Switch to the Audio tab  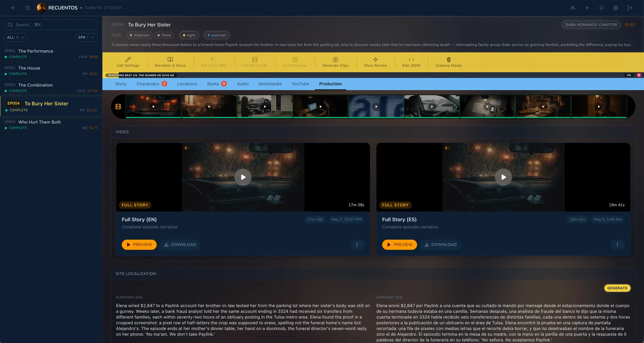pos(243,84)
